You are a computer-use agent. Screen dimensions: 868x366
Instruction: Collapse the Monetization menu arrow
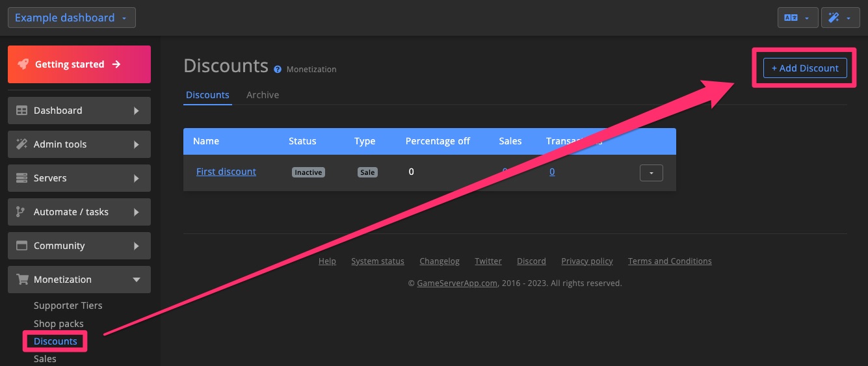point(137,280)
